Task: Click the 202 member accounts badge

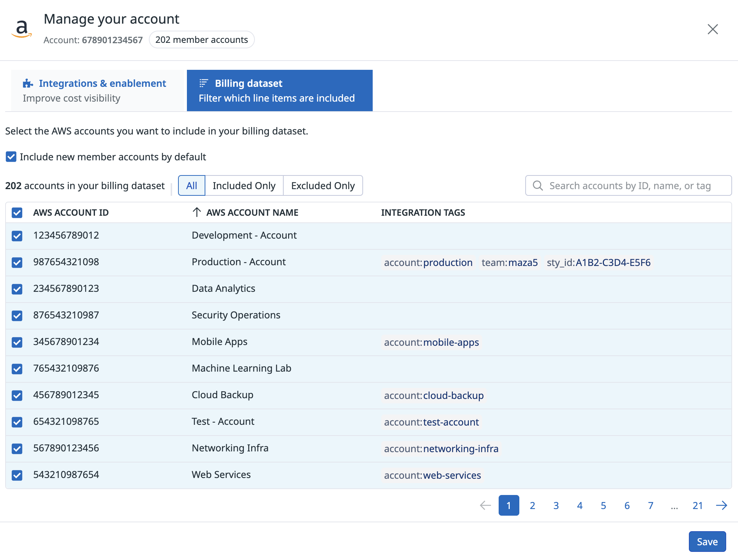Action: click(x=201, y=40)
